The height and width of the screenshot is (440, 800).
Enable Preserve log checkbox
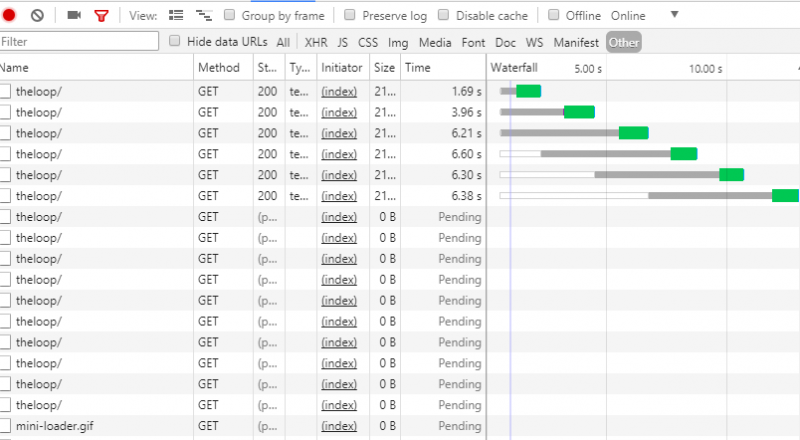349,15
